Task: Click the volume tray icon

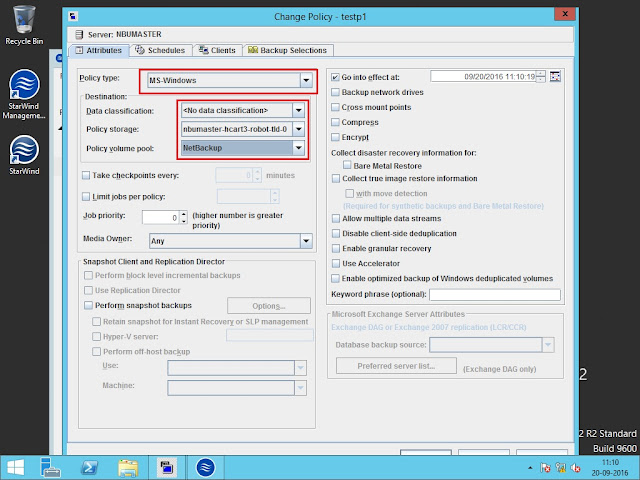Action: [576, 467]
